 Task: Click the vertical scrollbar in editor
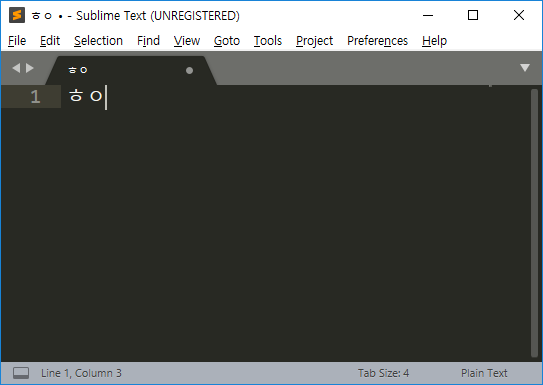(x=534, y=223)
